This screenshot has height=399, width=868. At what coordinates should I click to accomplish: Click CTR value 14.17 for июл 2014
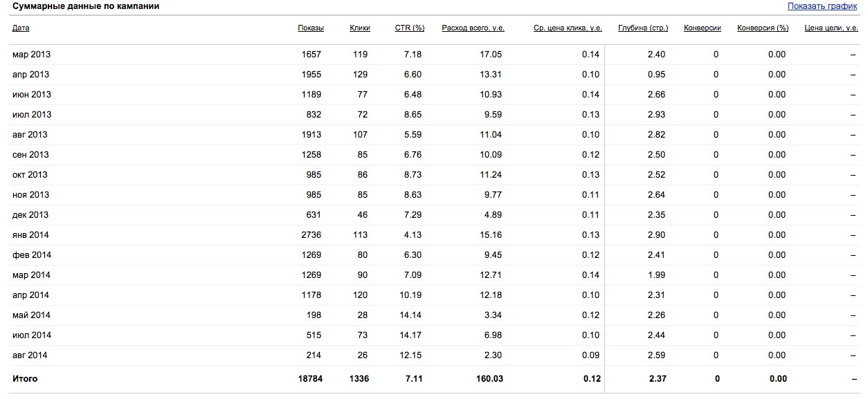click(x=410, y=335)
